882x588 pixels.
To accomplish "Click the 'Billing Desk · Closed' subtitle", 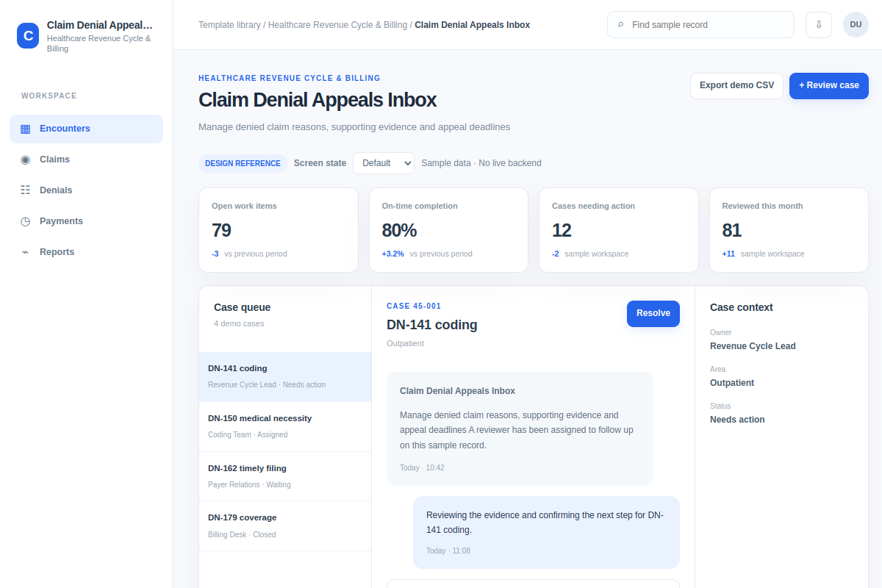I will [242, 534].
